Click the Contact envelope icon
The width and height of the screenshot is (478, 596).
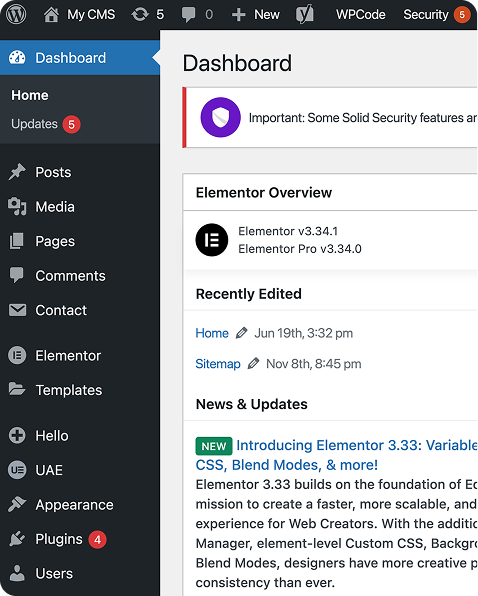click(17, 310)
